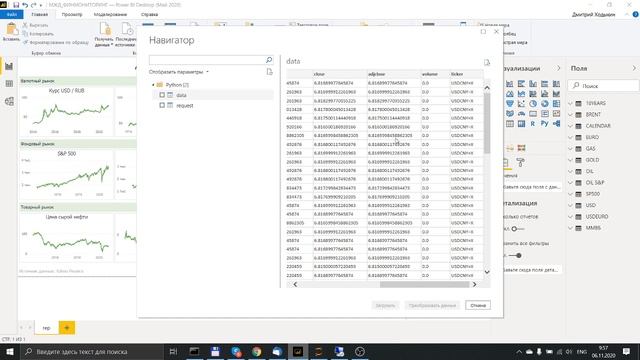This screenshot has height=360, width=640.
Task: Expand the 10YEARS table in Fields
Action: pos(571,103)
